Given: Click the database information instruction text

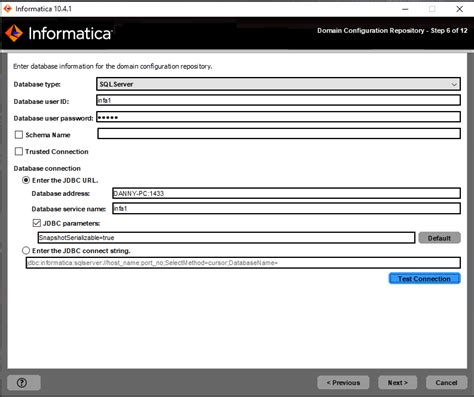Looking at the screenshot, I should (113, 66).
